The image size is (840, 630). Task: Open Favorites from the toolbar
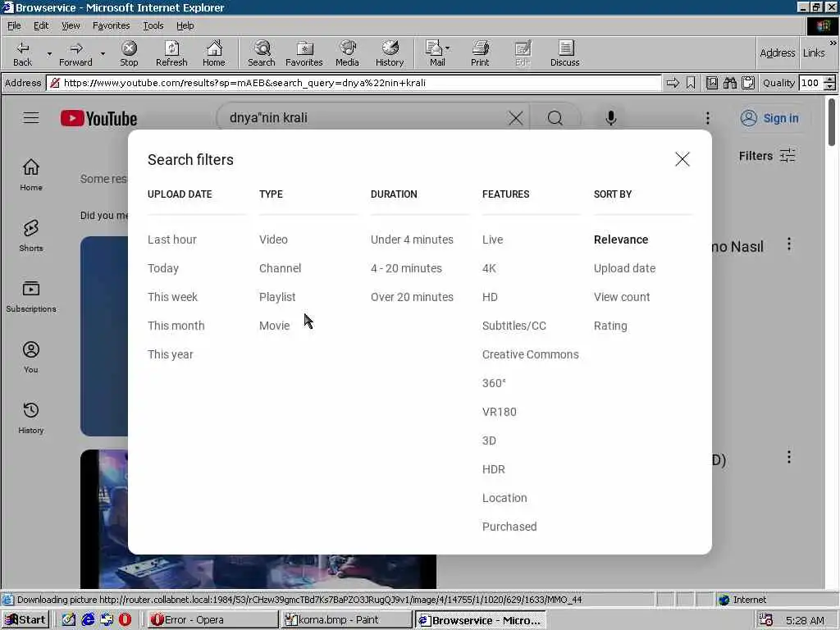coord(304,53)
